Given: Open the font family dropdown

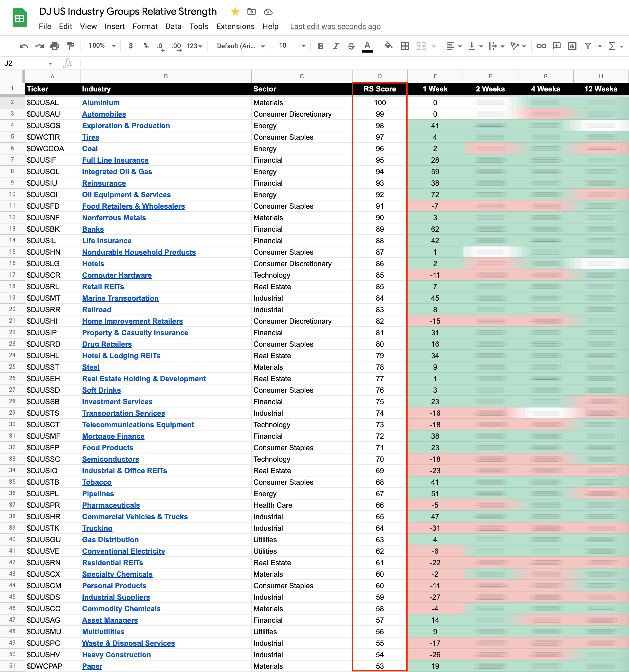Looking at the screenshot, I should [x=241, y=46].
